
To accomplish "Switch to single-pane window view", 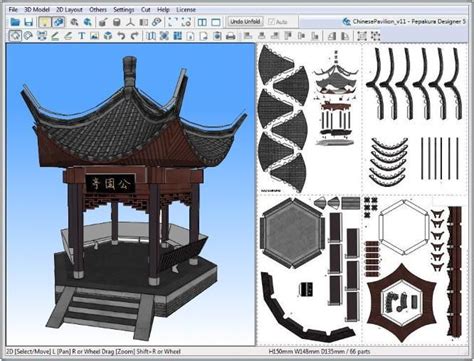I will [216, 22].
